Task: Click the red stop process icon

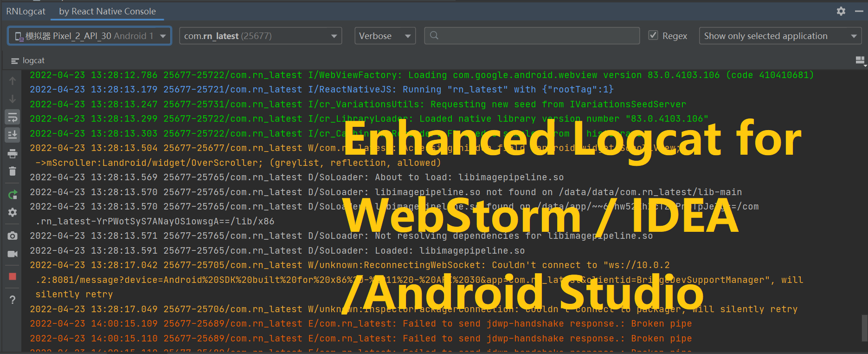Action: 13,276
